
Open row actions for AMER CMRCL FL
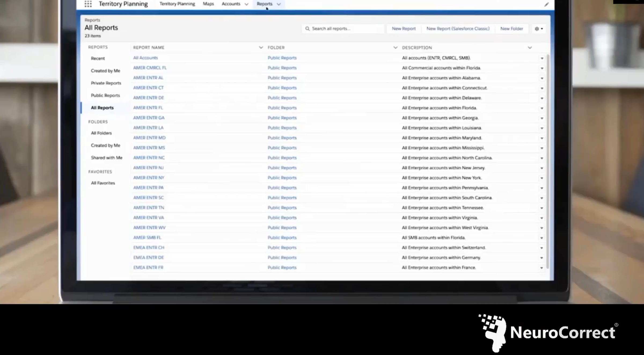542,68
